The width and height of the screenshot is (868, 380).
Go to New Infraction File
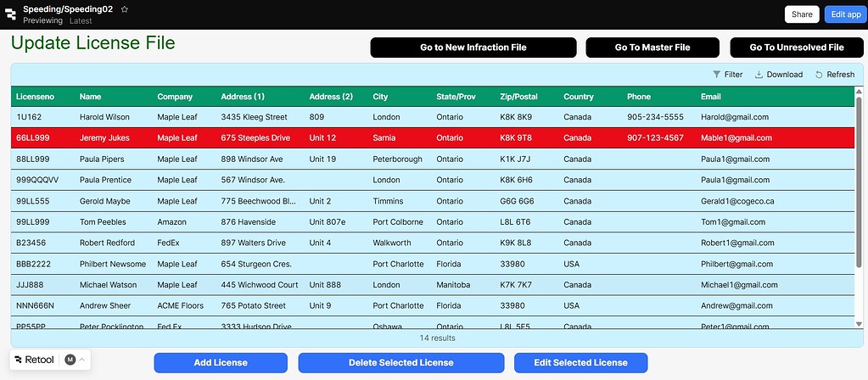(473, 47)
